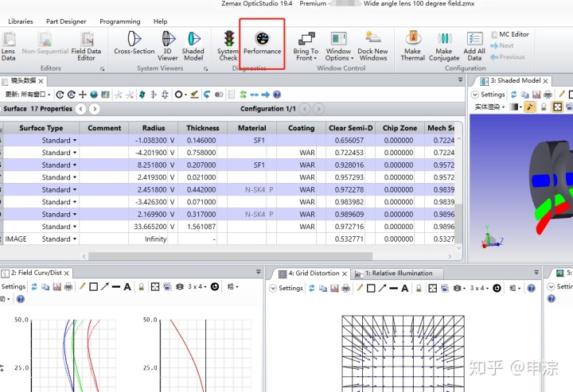Image resolution: width=573 pixels, height=392 pixels.
Task: Open the Cross-Section viewer
Action: 134,43
